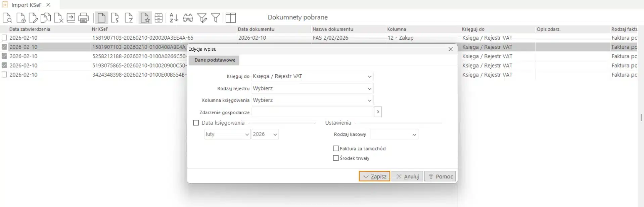Click the filing cabinet archive icon

click(159, 17)
